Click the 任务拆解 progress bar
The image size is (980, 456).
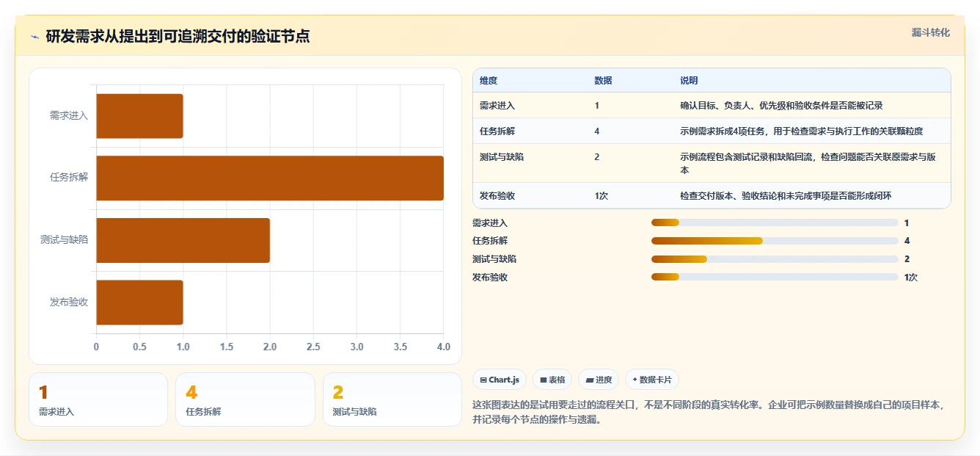775,241
